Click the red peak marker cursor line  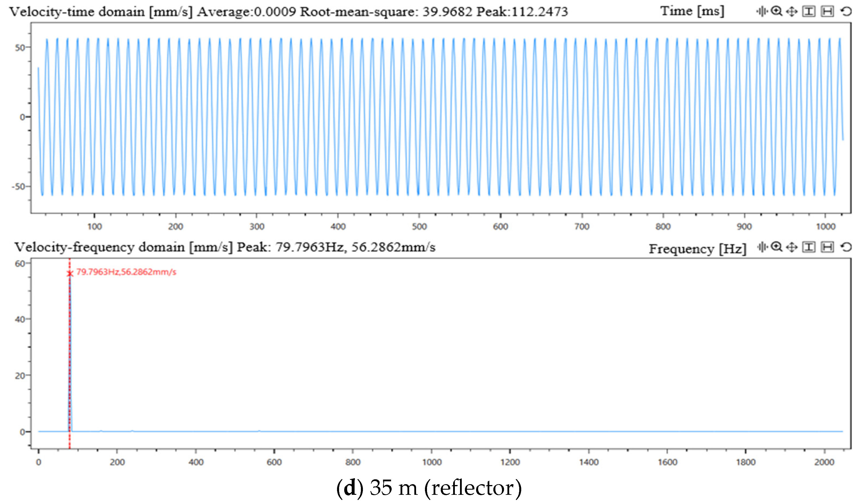70,358
